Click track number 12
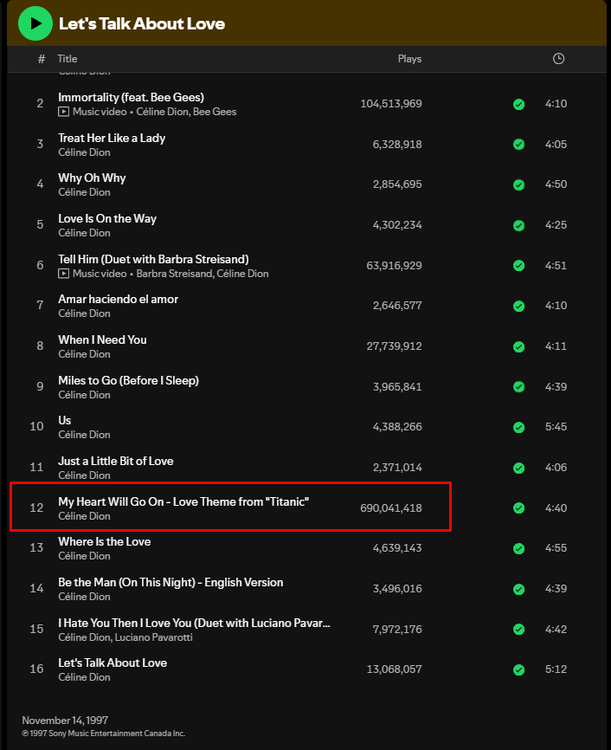The height and width of the screenshot is (750, 611). [37, 508]
